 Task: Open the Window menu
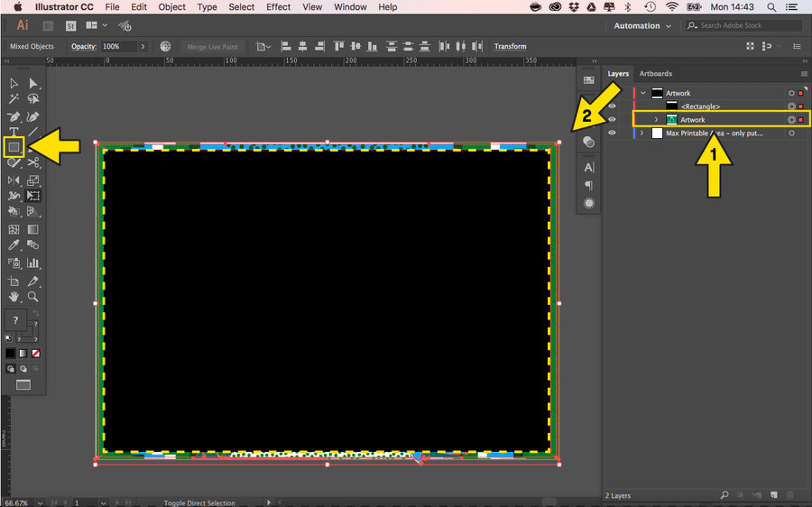tap(350, 6)
